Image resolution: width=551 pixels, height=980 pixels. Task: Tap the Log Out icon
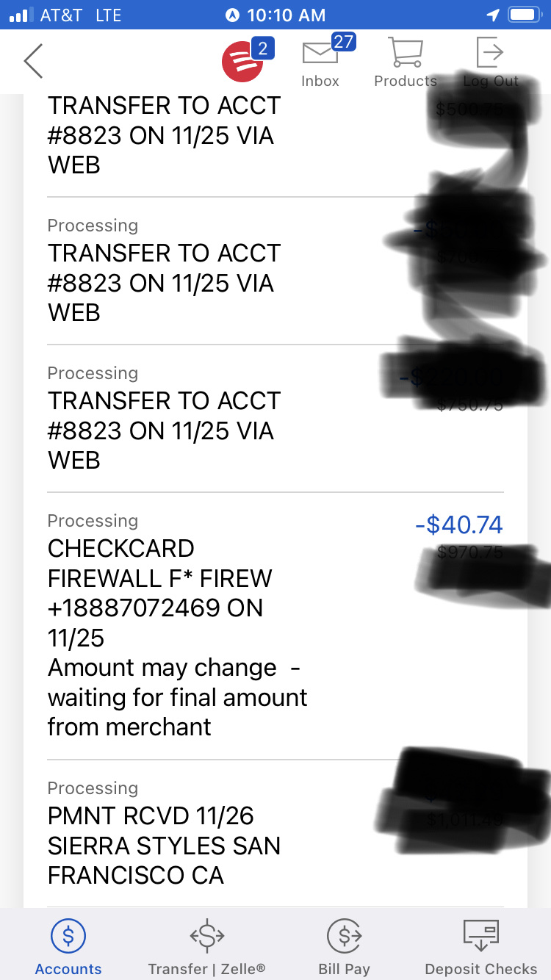490,53
